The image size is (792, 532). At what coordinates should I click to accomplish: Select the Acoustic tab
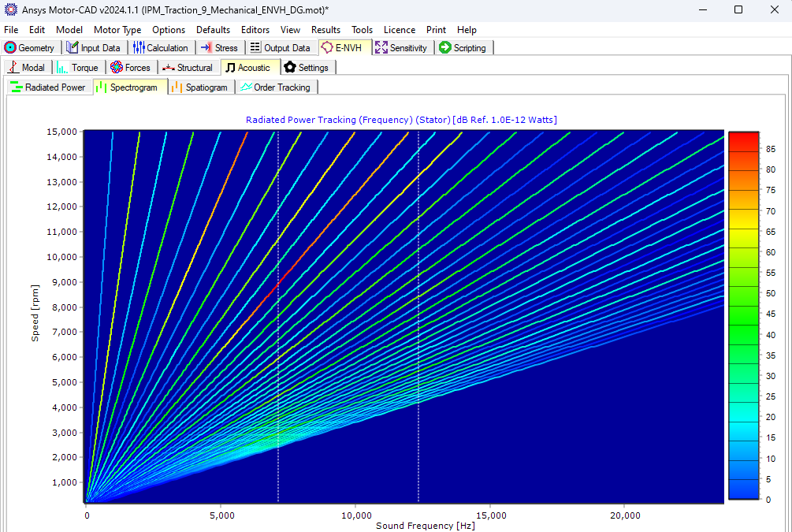pyautogui.click(x=250, y=67)
